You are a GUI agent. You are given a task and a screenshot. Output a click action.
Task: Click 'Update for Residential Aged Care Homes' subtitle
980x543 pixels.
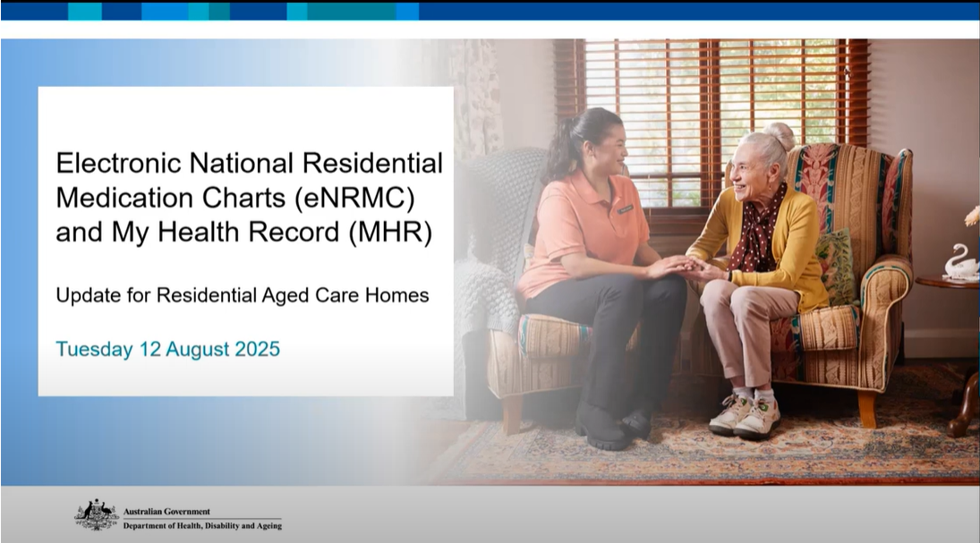tap(242, 294)
